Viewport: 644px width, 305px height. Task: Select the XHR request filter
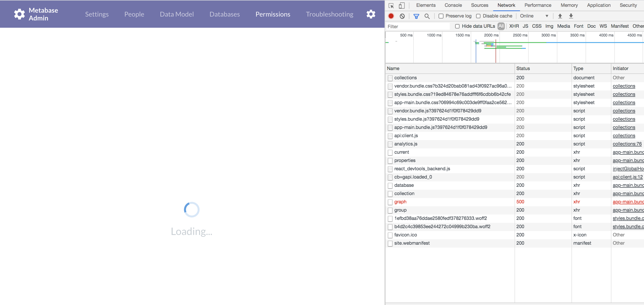coord(514,26)
